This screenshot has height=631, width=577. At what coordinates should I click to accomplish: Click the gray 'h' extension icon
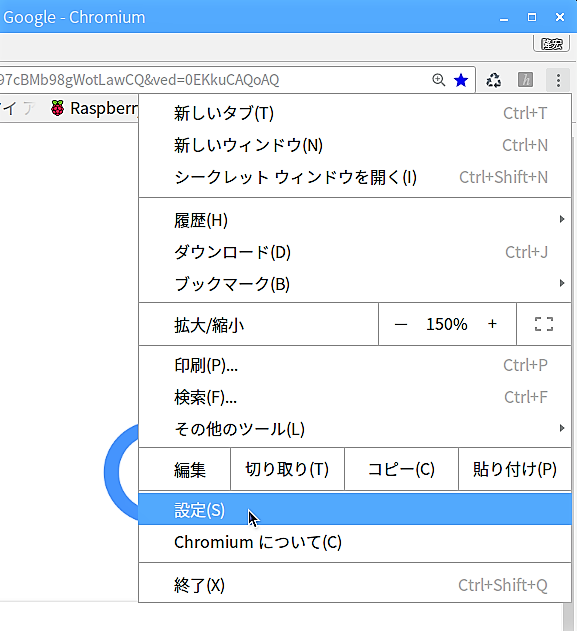coord(525,80)
